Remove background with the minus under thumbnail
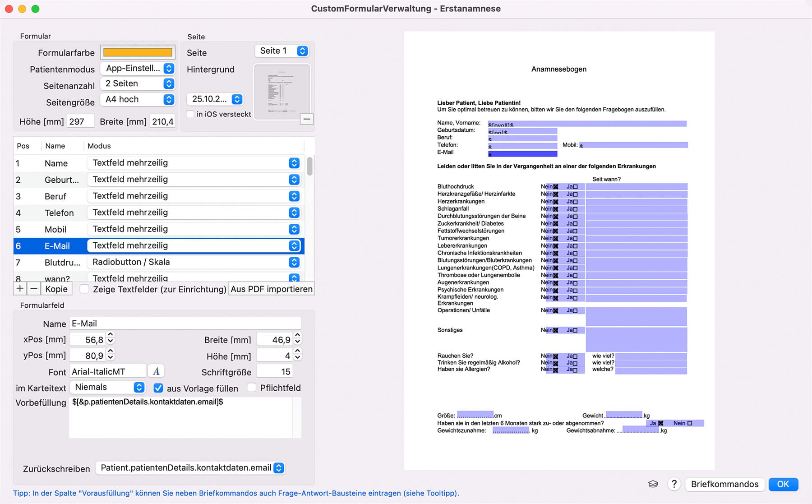This screenshot has width=812, height=504. tap(307, 119)
